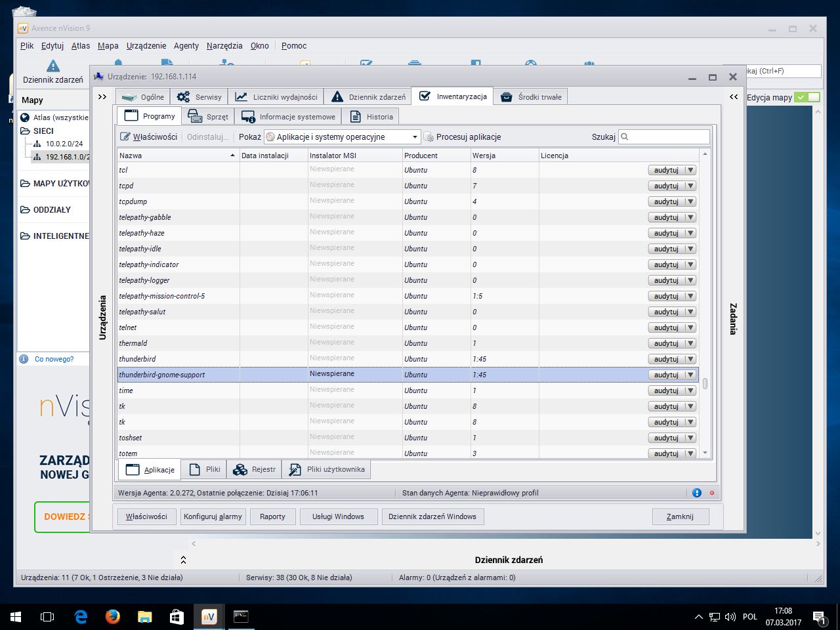Screen dimensions: 840x630
Task: Open license dropdown arrow for telnet row
Action: point(690,327)
